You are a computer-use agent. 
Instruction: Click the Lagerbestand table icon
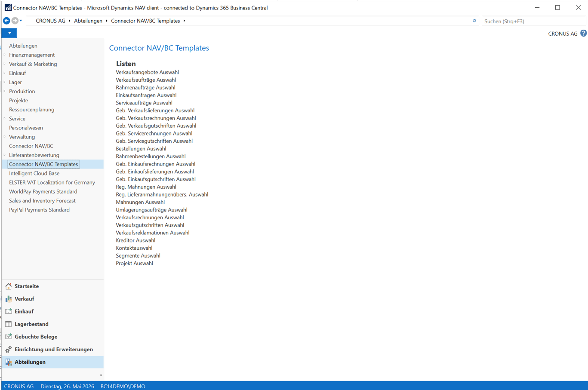click(9, 324)
